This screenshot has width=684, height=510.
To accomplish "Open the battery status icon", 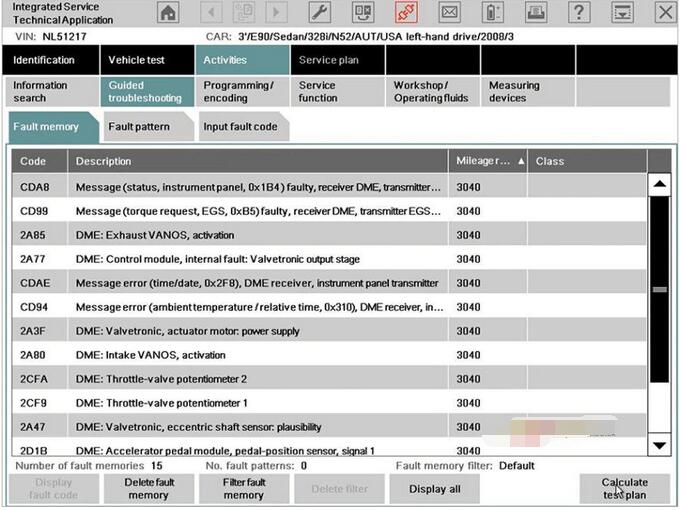I will pos(492,13).
